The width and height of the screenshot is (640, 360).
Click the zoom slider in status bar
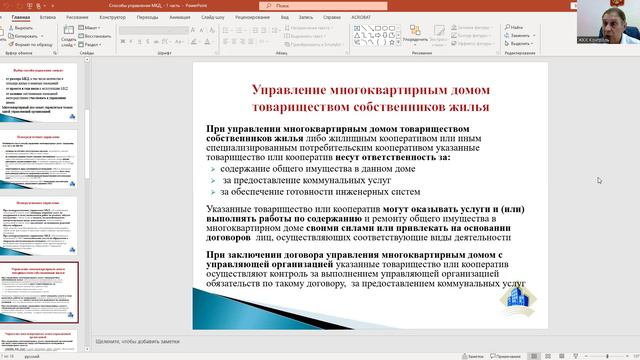607,356
